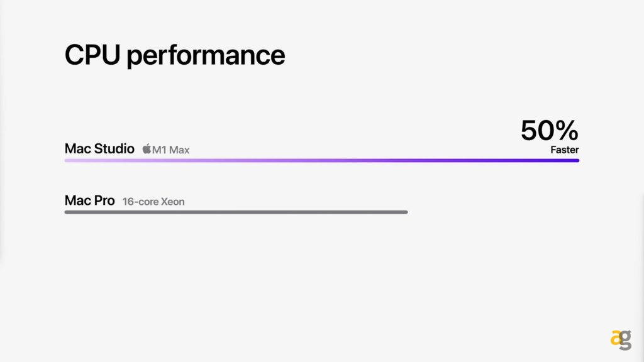The width and height of the screenshot is (644, 362).
Task: Click the middle of the purple Mac Studio bar
Action: coord(321,160)
